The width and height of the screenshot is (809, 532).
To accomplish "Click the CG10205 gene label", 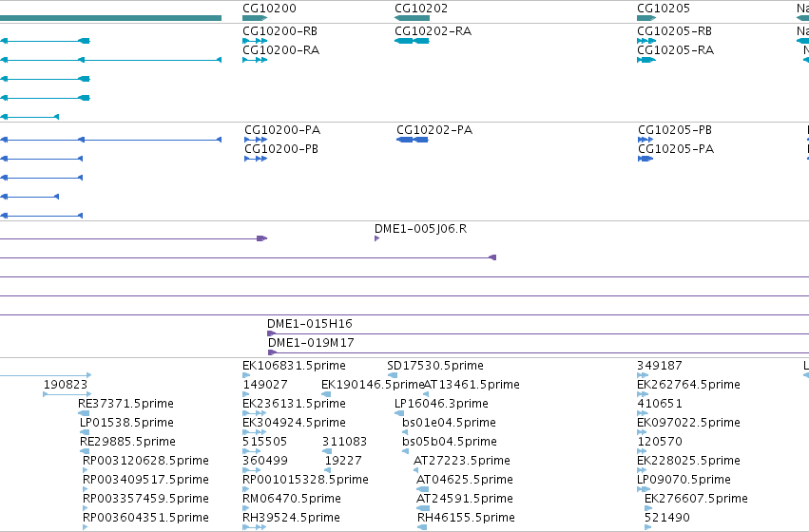I will pos(664,9).
